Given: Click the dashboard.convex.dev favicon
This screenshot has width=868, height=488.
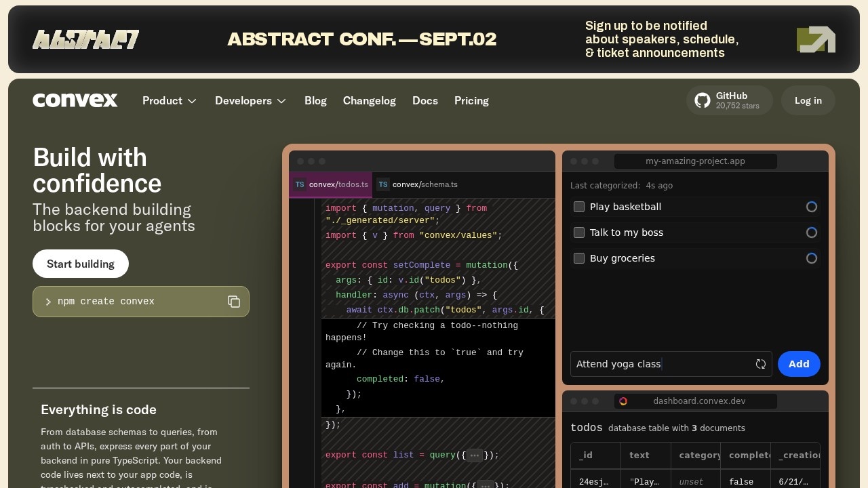Looking at the screenshot, I should pyautogui.click(x=623, y=401).
